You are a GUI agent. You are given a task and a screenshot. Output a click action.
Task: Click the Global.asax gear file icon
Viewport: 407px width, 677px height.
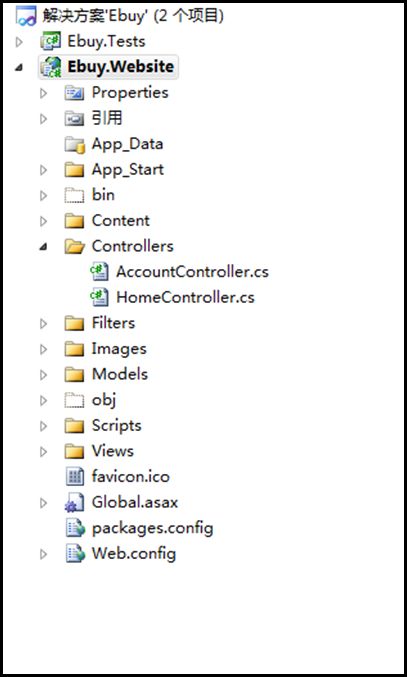(x=74, y=503)
